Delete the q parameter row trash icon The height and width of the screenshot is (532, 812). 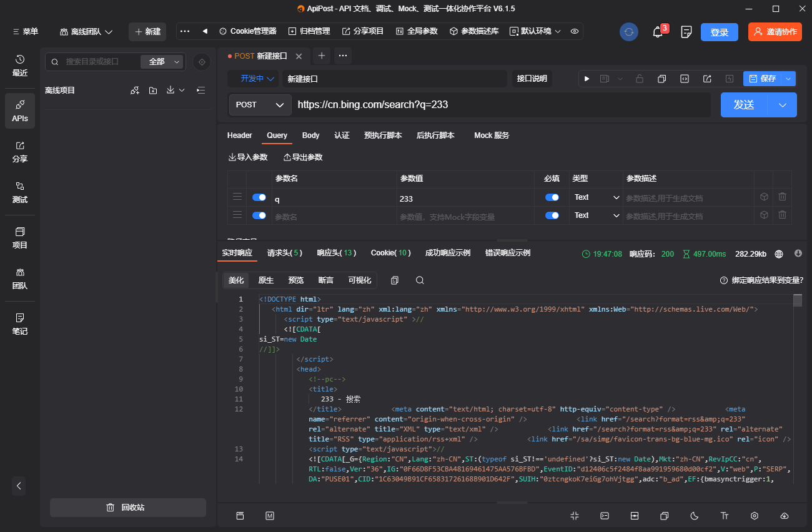[x=782, y=197]
